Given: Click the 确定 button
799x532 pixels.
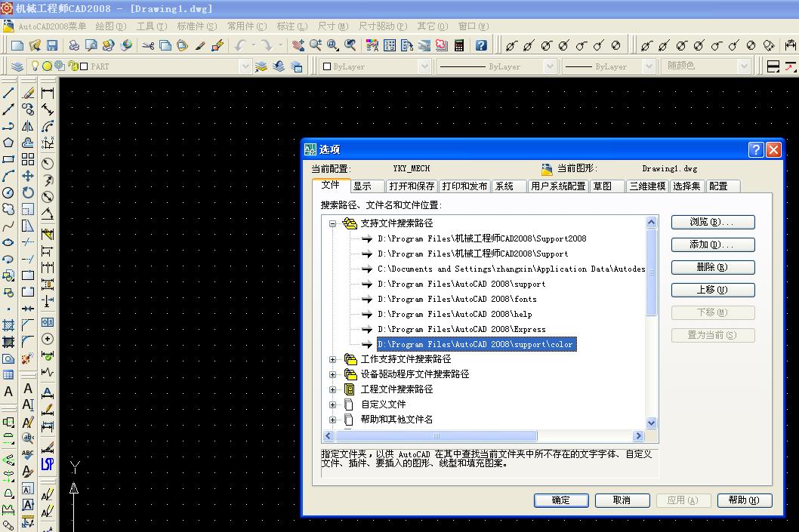Looking at the screenshot, I should (x=561, y=500).
